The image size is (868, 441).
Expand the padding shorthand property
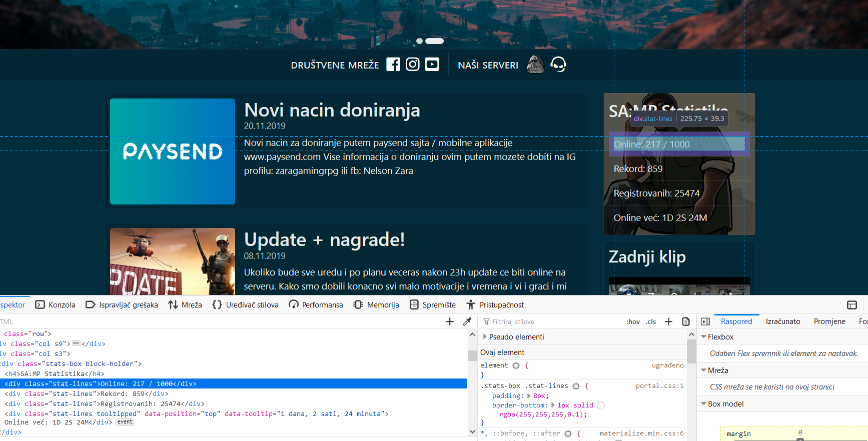click(x=530, y=395)
